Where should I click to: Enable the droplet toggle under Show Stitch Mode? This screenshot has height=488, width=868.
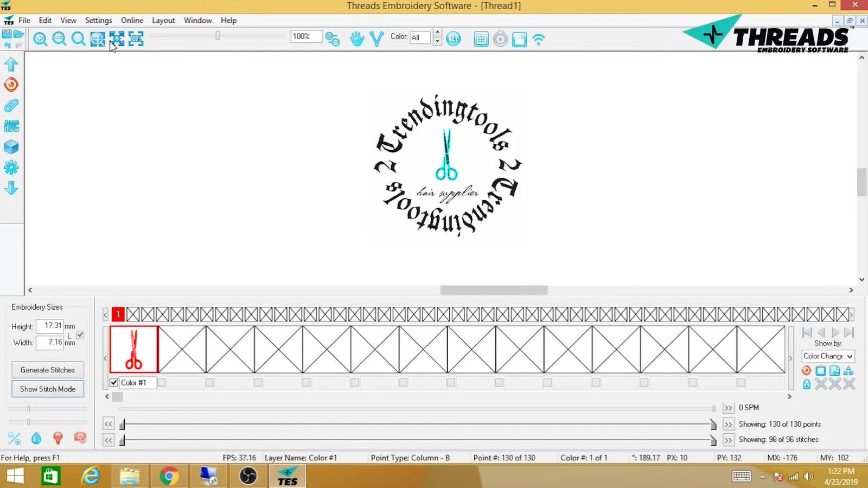[x=36, y=438]
